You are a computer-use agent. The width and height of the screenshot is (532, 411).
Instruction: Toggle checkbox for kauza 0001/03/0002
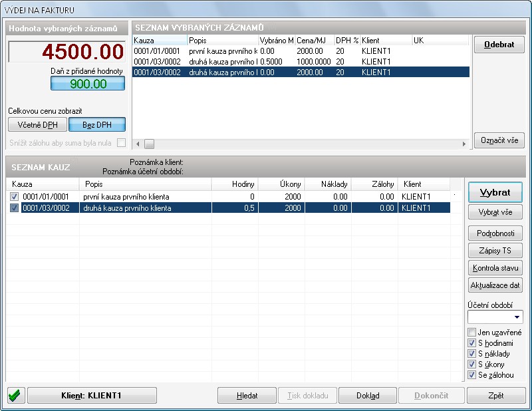[x=14, y=207]
